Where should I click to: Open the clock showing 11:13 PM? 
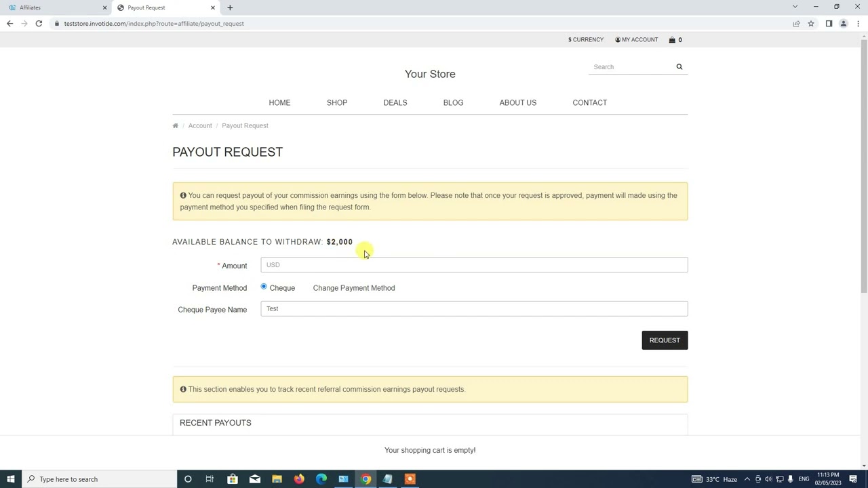828,479
